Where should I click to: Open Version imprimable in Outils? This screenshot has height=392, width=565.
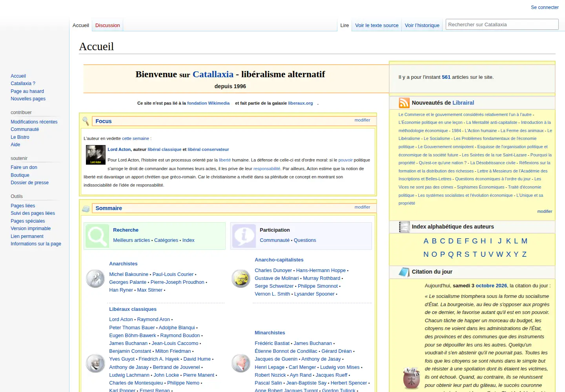(x=31, y=229)
